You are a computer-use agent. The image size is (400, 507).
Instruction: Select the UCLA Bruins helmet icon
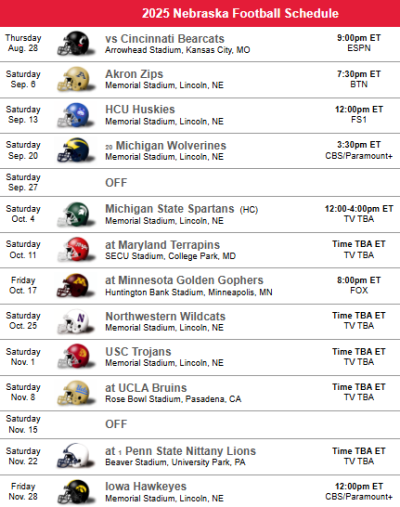coord(76,393)
